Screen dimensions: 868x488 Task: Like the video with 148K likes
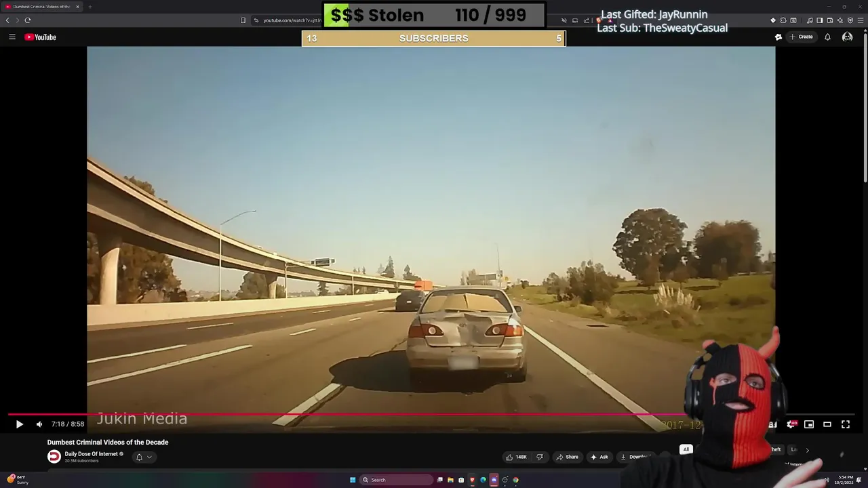click(x=516, y=457)
